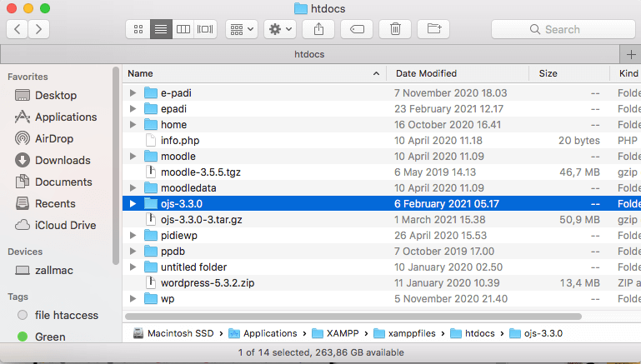Focus the Search field

click(563, 29)
